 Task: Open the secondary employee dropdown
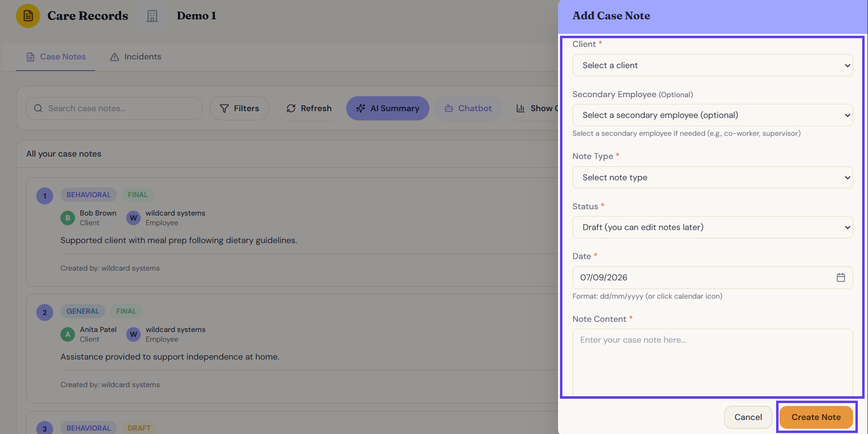[x=712, y=115]
